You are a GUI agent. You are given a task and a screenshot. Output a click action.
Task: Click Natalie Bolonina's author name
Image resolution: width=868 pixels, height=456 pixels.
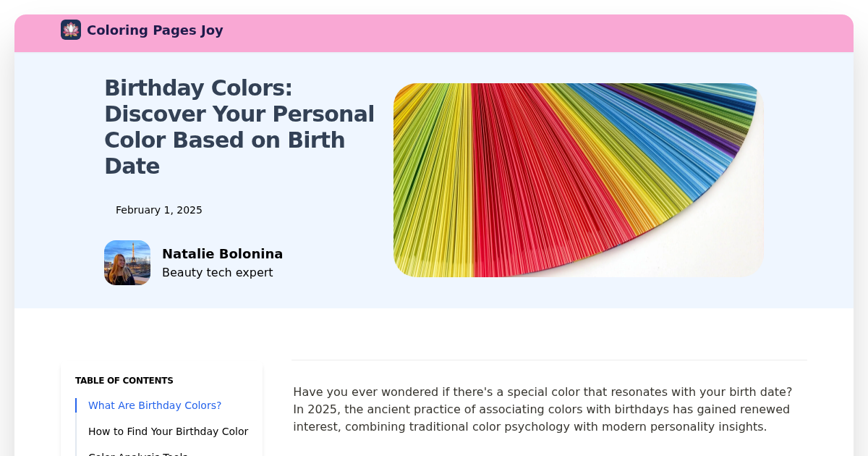[222, 254]
